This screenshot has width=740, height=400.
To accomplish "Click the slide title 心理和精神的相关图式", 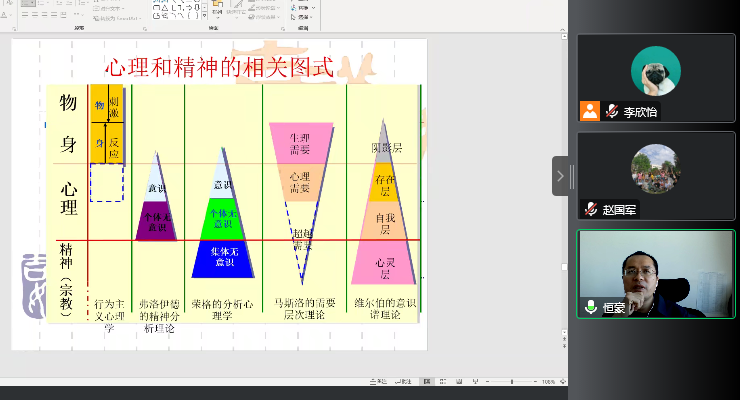I will coord(218,68).
